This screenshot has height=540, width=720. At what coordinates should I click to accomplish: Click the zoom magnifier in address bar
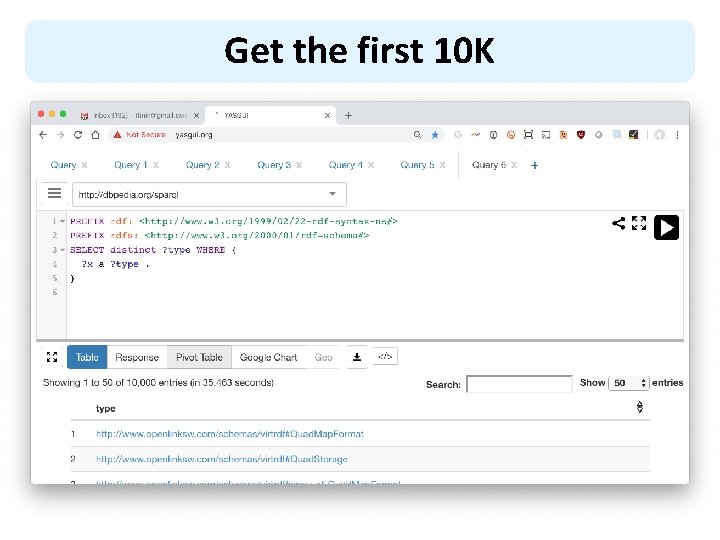pos(417,135)
